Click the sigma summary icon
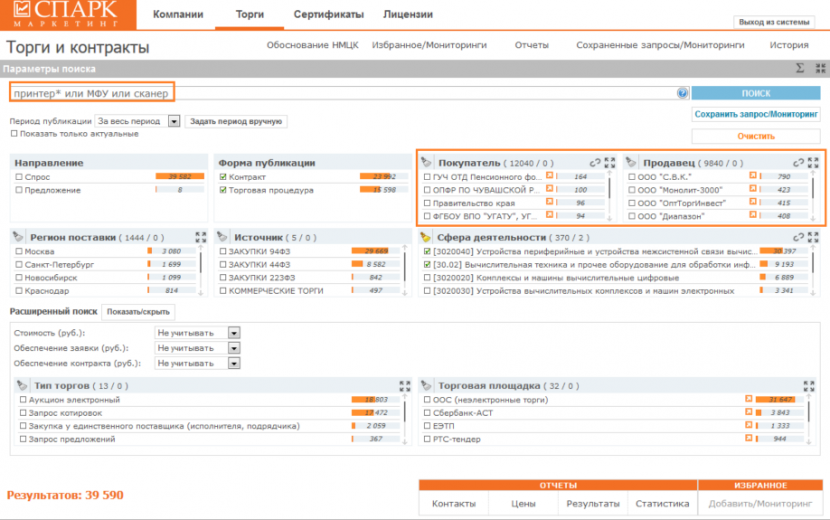Screen dimensions: 830x520 point(800,69)
